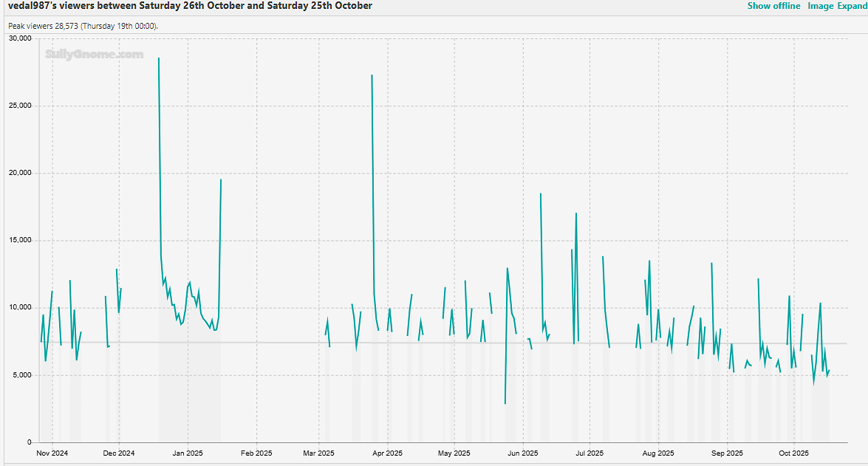Click the Mar 2025 axis label
Image resolution: width=868 pixels, height=466 pixels.
(319, 453)
